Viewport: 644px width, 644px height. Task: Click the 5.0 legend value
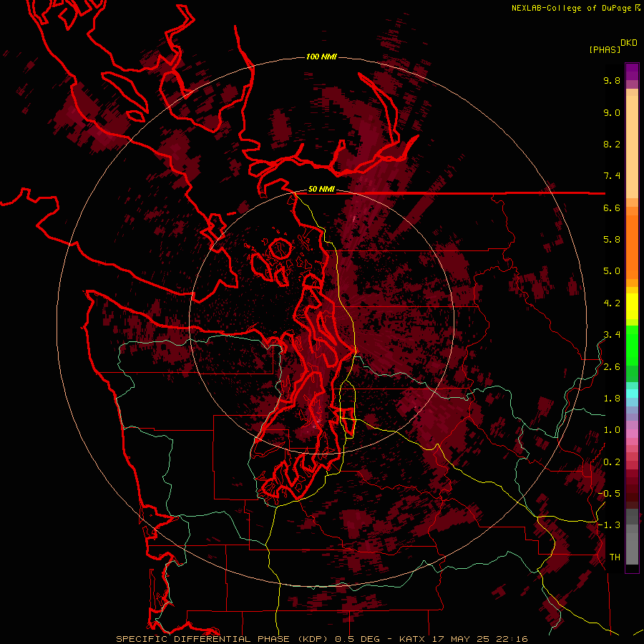(x=612, y=271)
